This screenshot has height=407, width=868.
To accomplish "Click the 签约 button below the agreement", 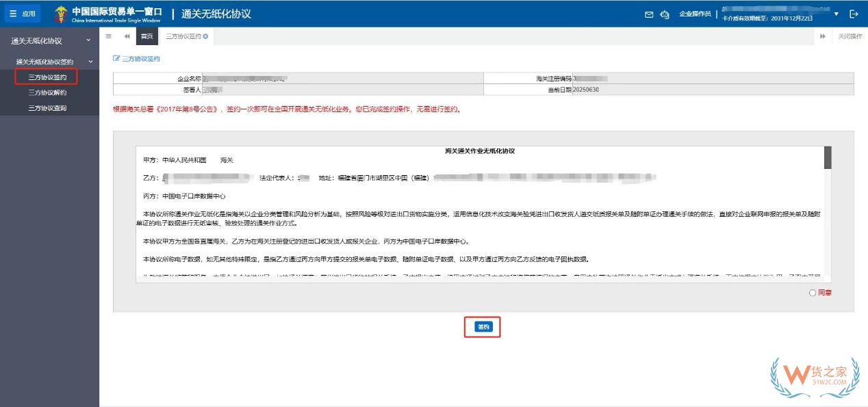I will (x=483, y=327).
